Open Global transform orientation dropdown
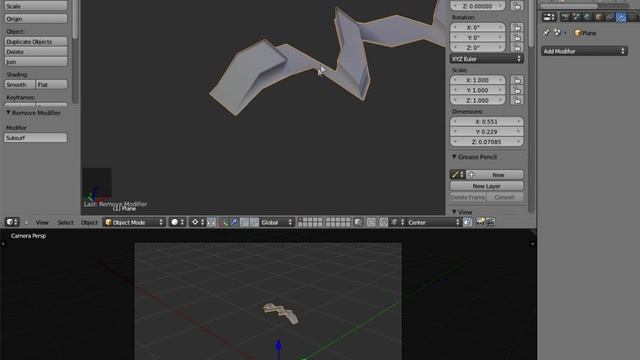Viewport: 640px width, 360px height. coord(277,222)
